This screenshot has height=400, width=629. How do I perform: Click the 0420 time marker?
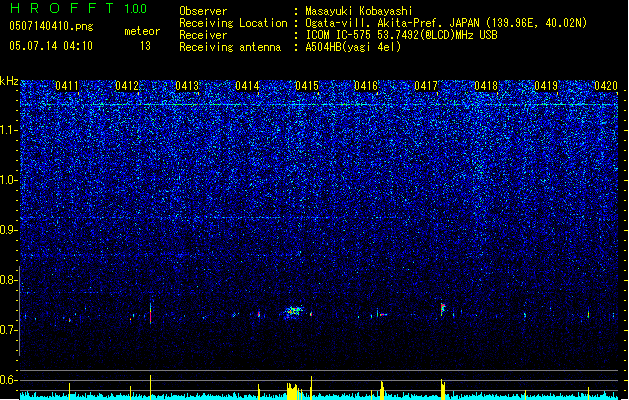[606, 86]
